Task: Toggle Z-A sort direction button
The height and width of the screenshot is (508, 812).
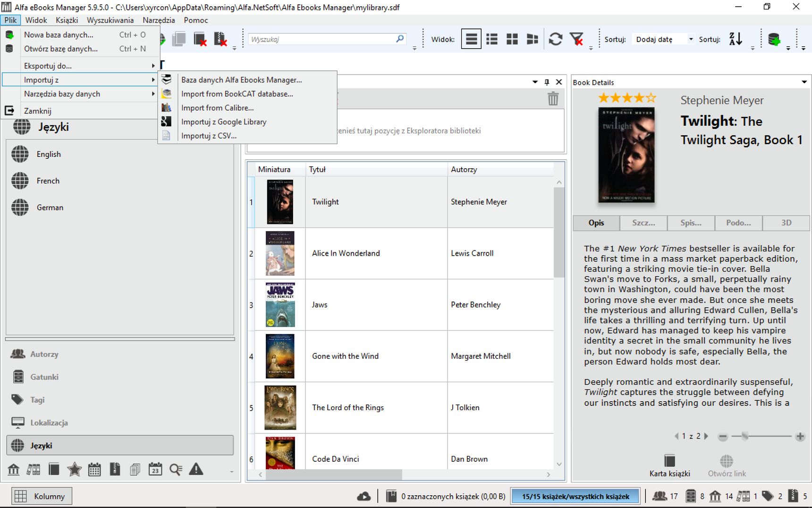Action: tap(736, 39)
